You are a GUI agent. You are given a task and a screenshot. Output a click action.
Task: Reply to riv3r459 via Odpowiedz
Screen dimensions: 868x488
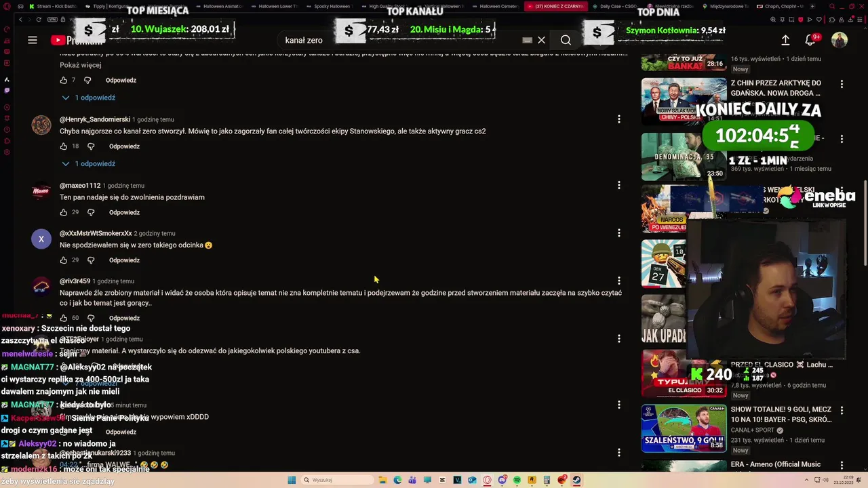[124, 318]
